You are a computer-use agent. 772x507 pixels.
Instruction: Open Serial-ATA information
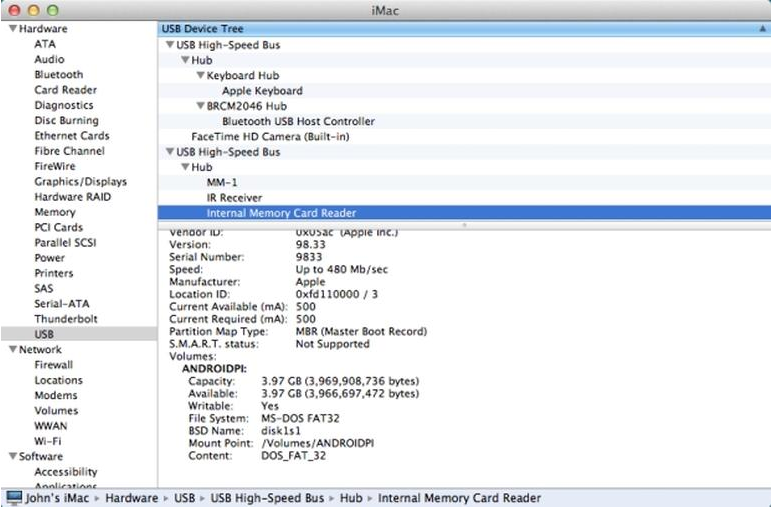point(62,303)
